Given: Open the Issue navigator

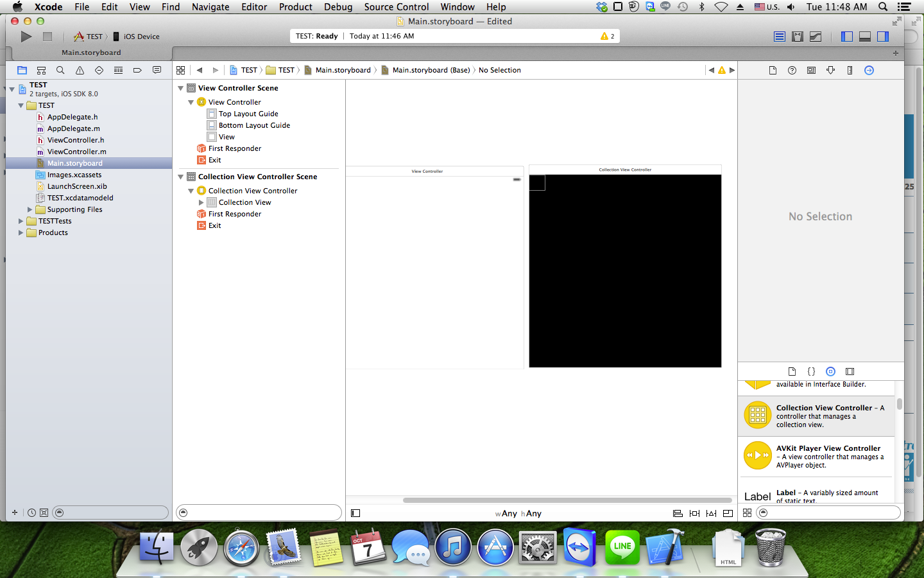Looking at the screenshot, I should tap(80, 70).
